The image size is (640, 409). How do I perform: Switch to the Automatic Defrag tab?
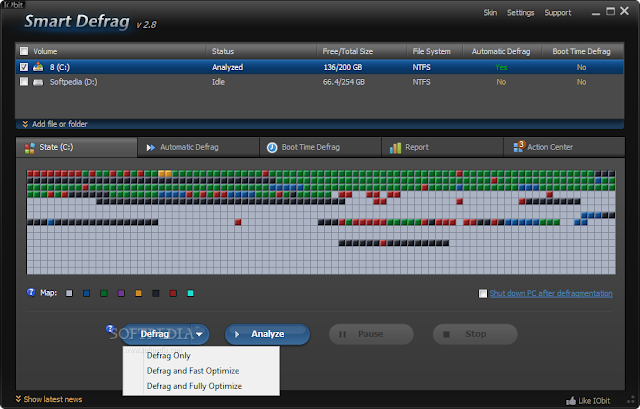tap(198, 147)
